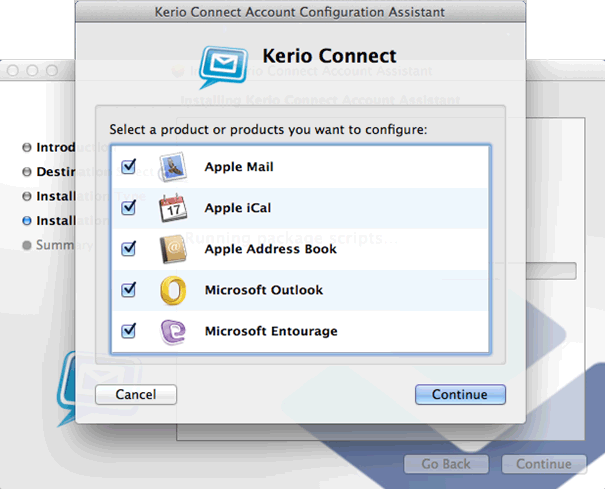Image resolution: width=605 pixels, height=489 pixels.
Task: Select the Microsoft Outlook label
Action: coord(264,290)
